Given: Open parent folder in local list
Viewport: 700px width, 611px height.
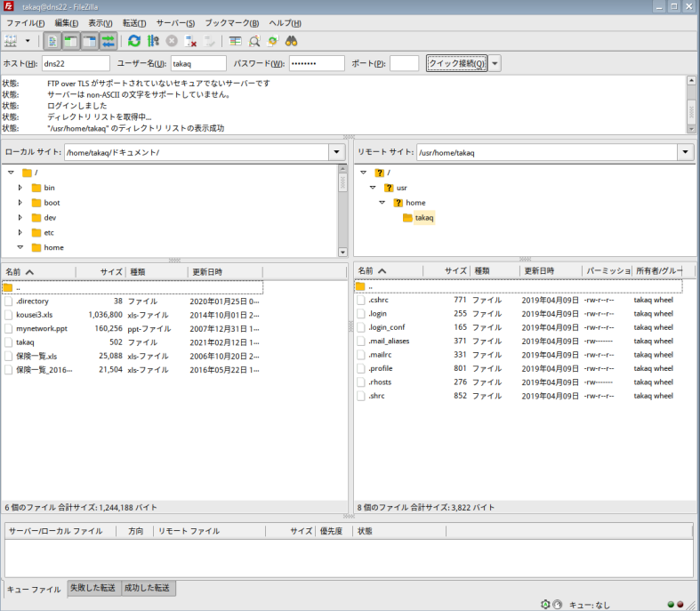Looking at the screenshot, I should pos(133,287).
